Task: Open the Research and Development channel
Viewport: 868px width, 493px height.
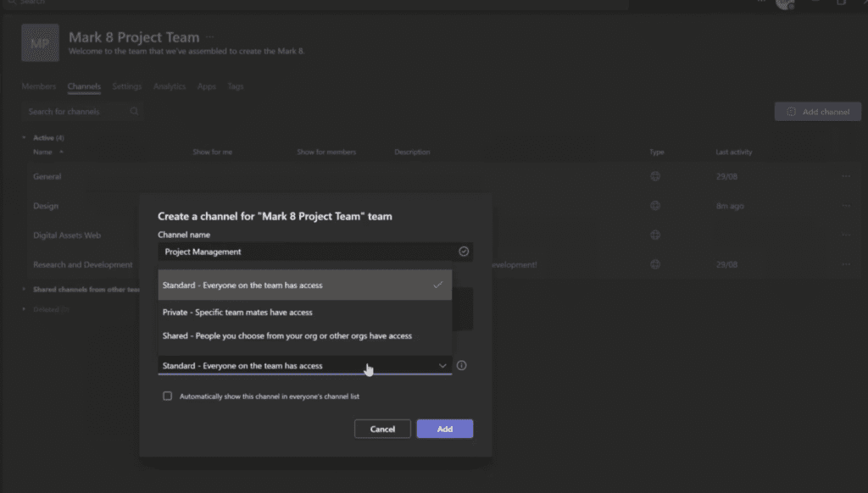Action: (x=83, y=264)
